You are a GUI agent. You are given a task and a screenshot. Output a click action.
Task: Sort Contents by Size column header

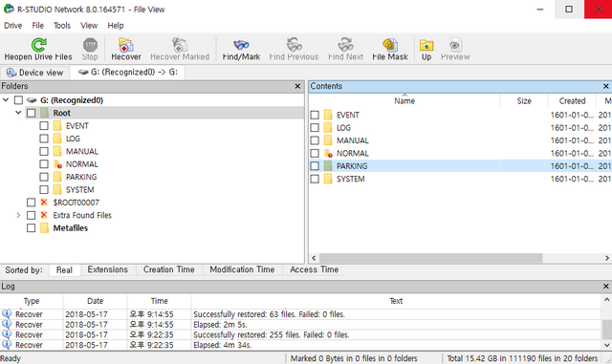524,101
